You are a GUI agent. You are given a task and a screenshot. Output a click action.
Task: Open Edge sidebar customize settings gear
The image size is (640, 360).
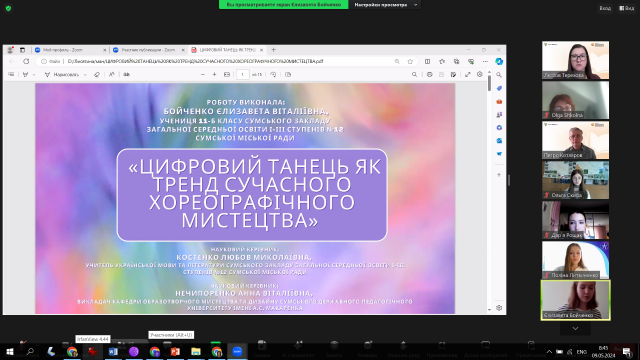coord(499,308)
